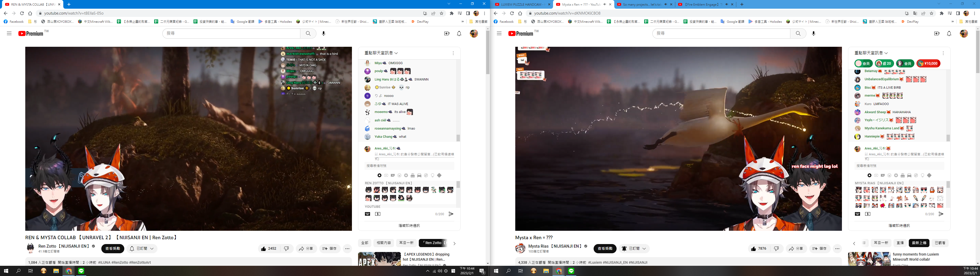Show next category chips in left window

454,243
